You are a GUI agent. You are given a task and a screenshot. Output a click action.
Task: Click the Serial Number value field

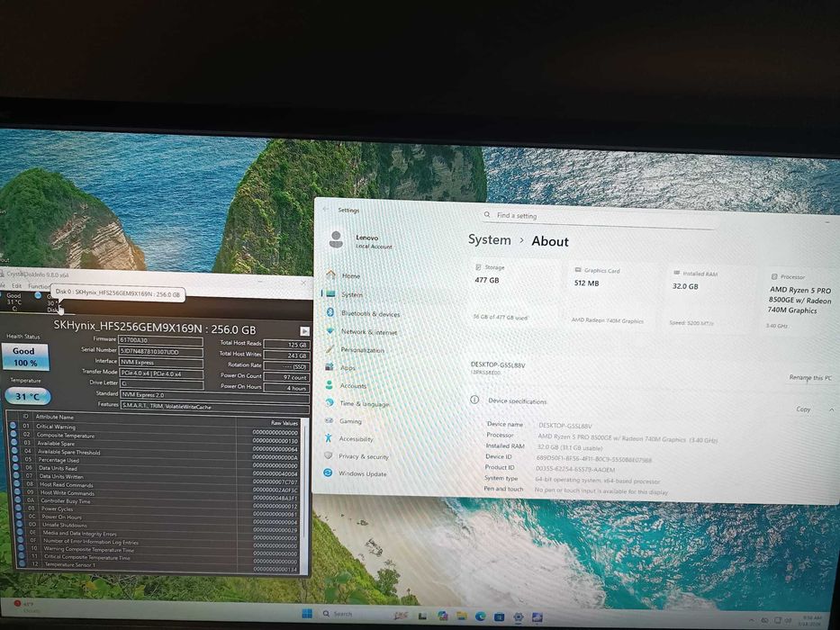[x=161, y=351]
